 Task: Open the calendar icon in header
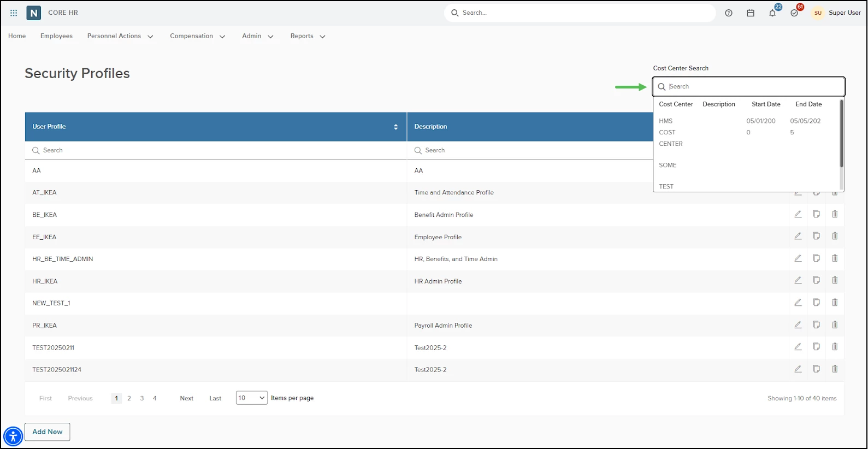pos(751,13)
